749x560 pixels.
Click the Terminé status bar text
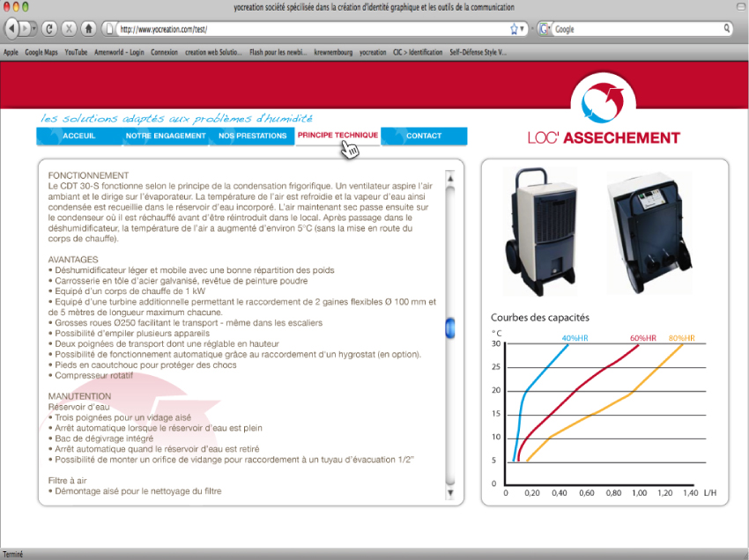(13, 554)
